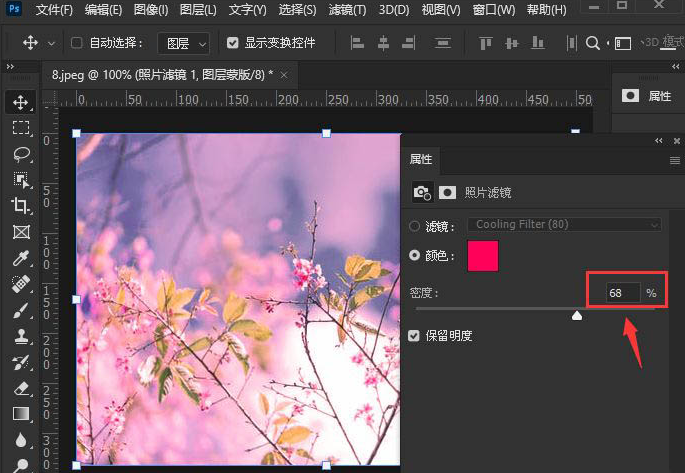Click the layer mask icon in Properties

448,191
